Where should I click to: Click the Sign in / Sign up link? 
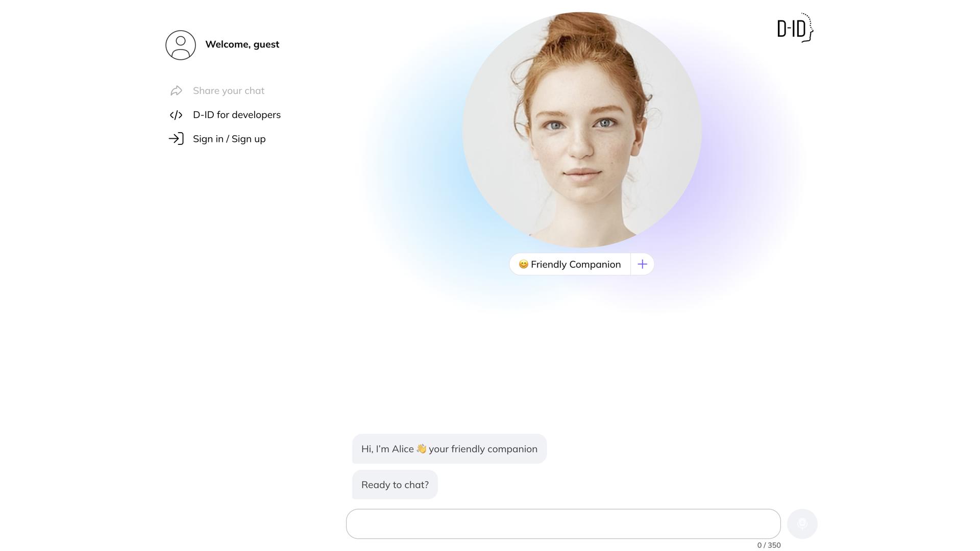point(229,138)
